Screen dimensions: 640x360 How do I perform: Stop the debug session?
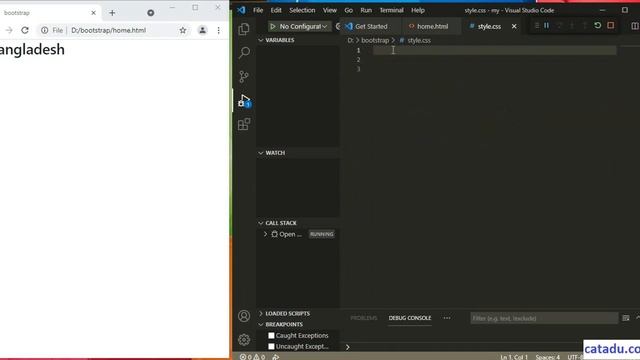(611, 25)
